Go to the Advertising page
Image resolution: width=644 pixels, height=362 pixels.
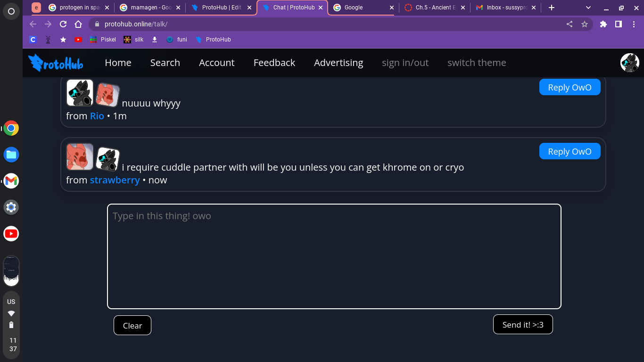click(x=339, y=63)
